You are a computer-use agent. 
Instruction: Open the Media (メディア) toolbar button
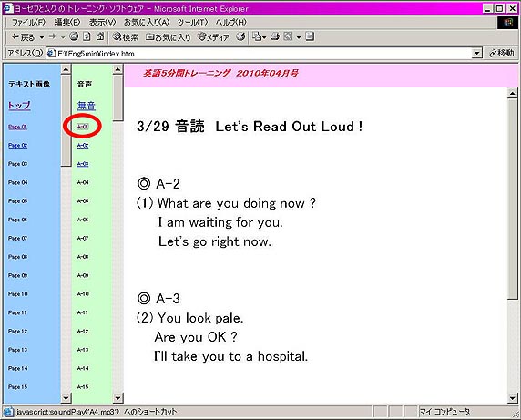[213, 36]
